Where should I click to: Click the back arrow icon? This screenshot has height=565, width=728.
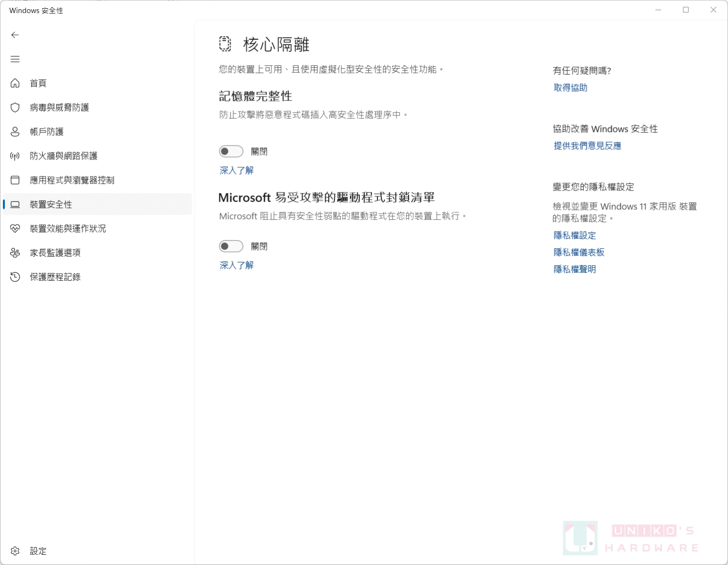[x=15, y=35]
